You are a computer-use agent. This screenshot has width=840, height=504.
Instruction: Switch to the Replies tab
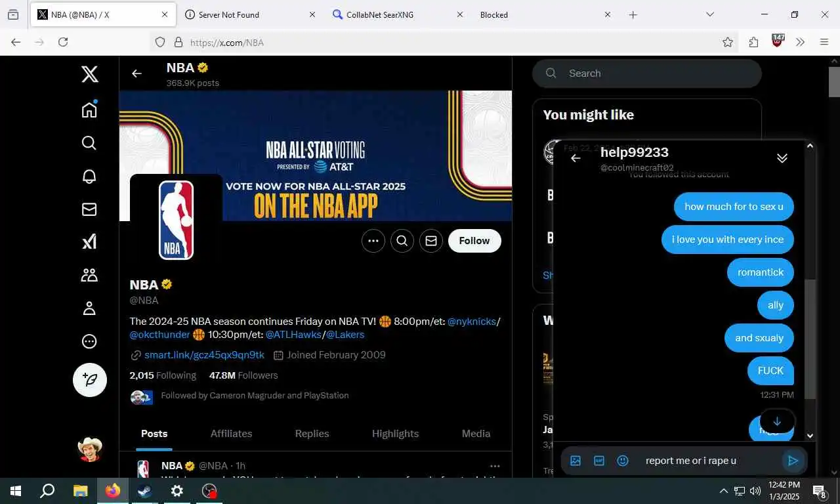(x=312, y=434)
